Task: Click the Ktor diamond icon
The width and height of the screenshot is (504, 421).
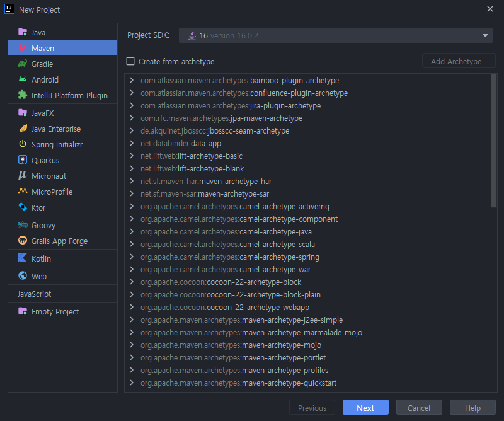Action: (23, 207)
